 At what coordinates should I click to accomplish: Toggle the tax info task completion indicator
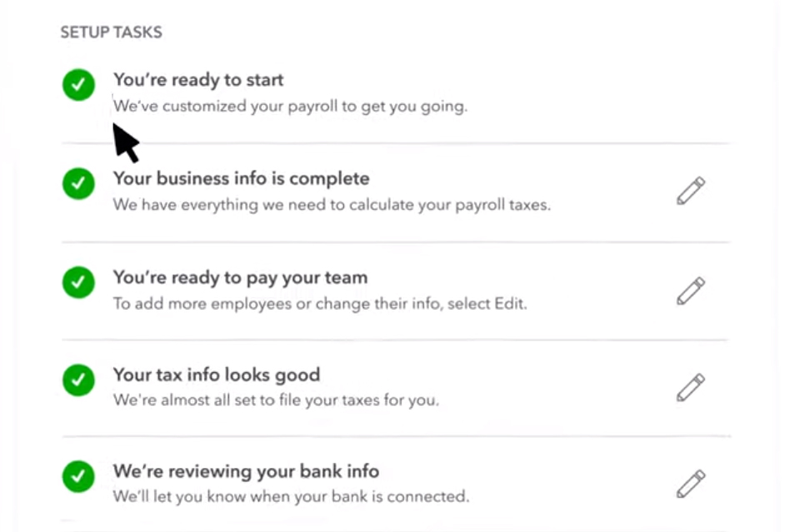point(77,380)
